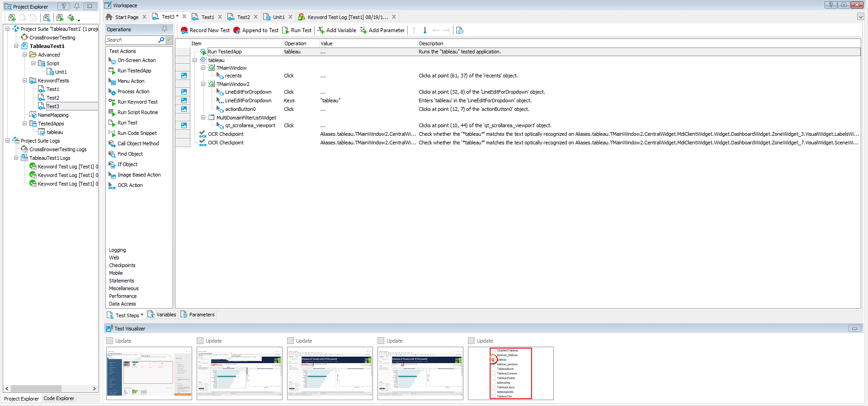Click into the Operations Search field
Screen dimensions: 868x406
point(132,40)
